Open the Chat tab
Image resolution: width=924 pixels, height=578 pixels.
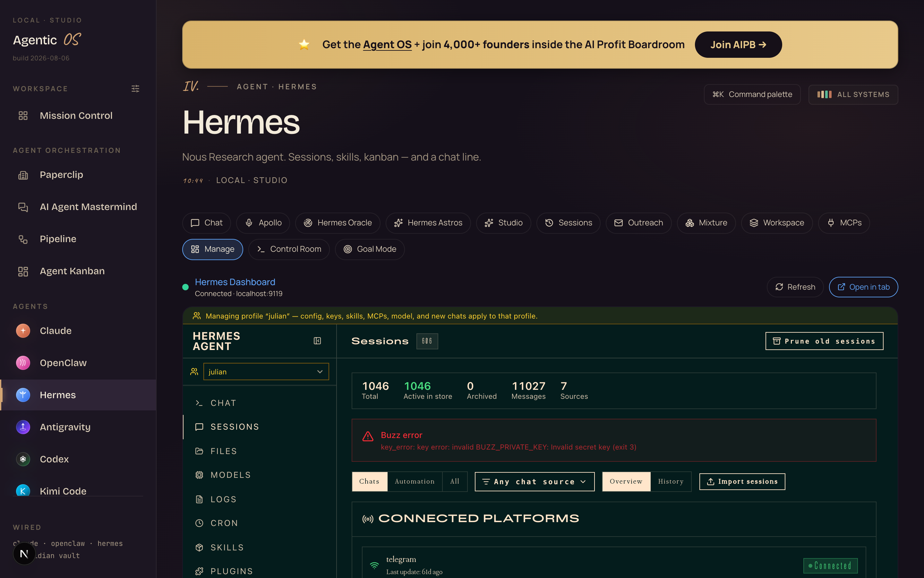click(207, 223)
